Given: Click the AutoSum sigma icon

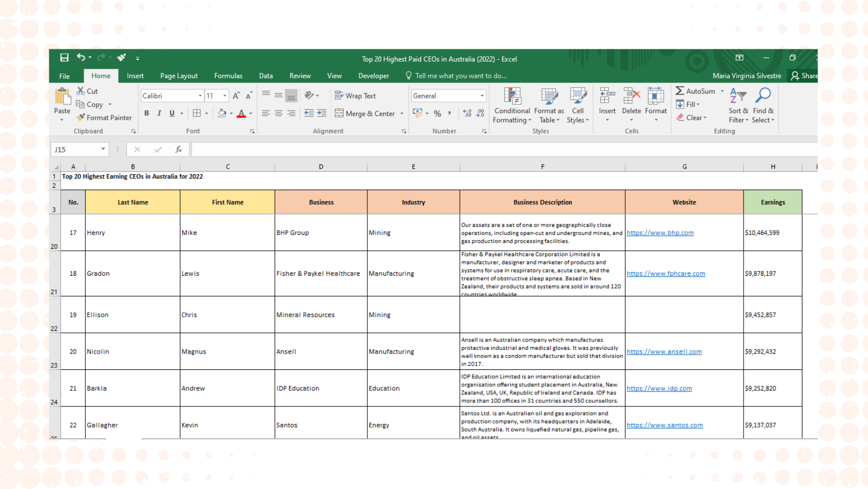Looking at the screenshot, I should 680,91.
